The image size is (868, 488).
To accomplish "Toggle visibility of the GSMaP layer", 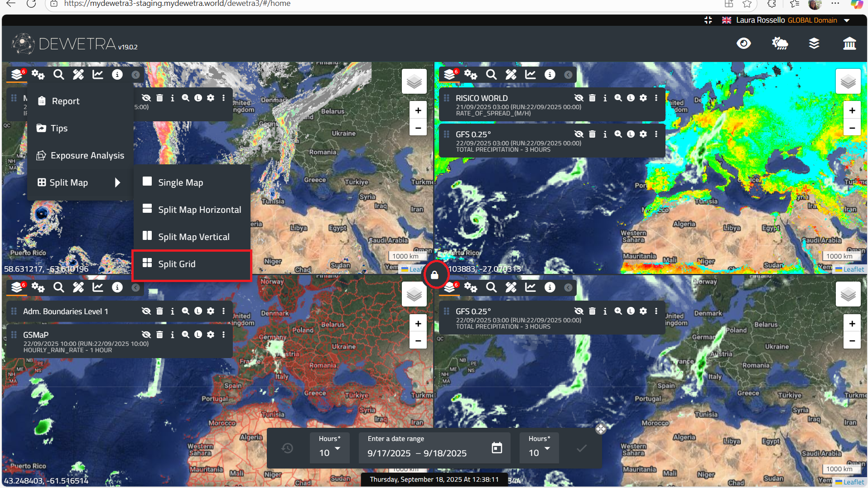I will pos(146,335).
